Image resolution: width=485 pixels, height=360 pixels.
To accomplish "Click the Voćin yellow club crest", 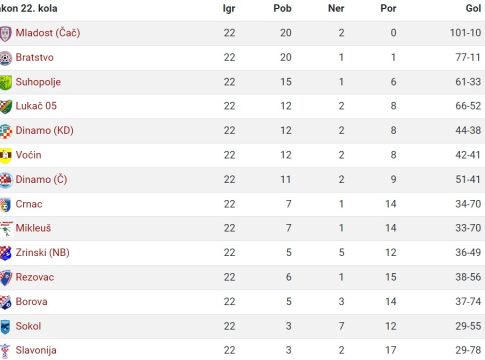I will pos(5,156).
